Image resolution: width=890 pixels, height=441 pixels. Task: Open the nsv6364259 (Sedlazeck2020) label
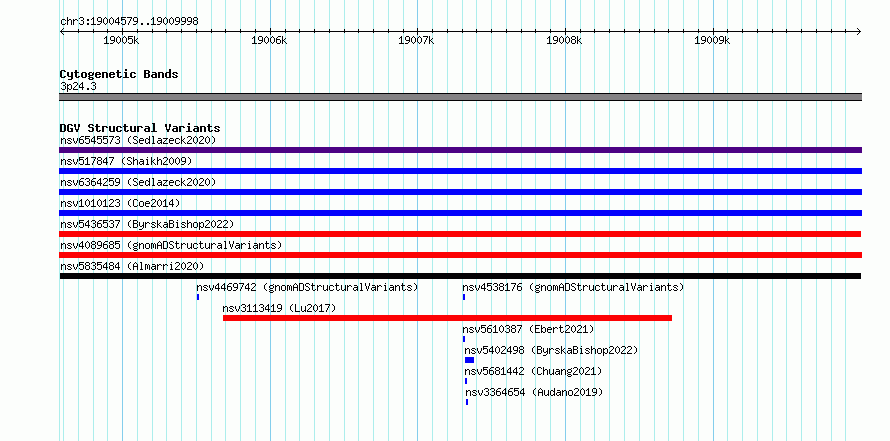(x=138, y=182)
